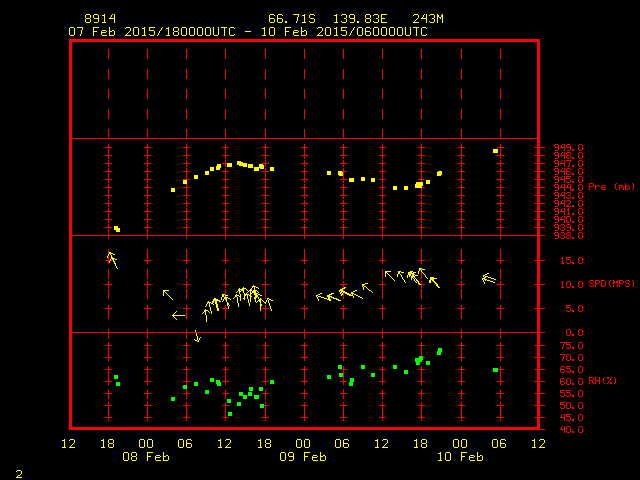Click the 09 Feb date label
The width and height of the screenshot is (640, 480).
[303, 457]
